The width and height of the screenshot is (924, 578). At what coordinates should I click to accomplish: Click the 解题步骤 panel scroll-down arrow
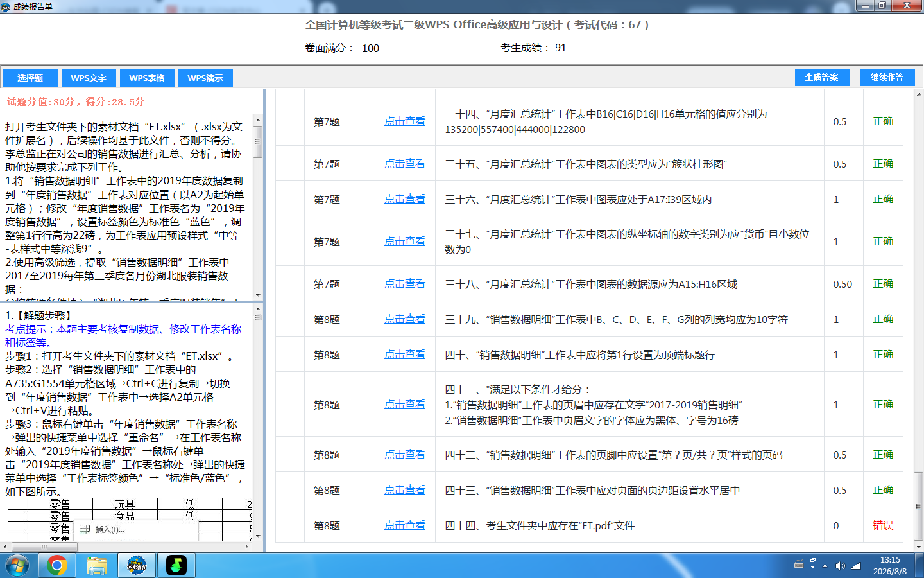[258, 536]
